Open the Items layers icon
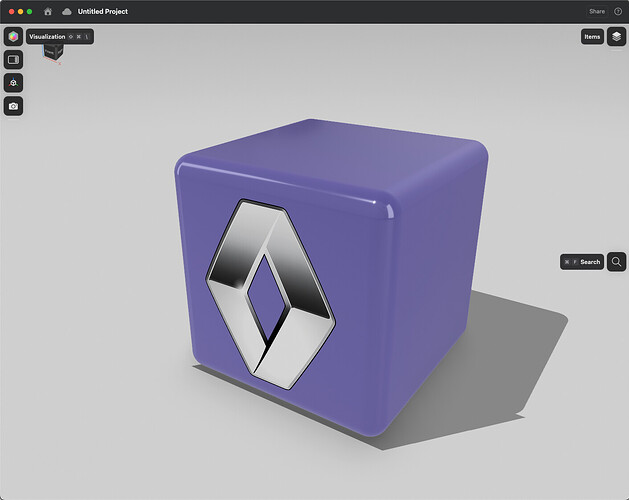 [617, 37]
